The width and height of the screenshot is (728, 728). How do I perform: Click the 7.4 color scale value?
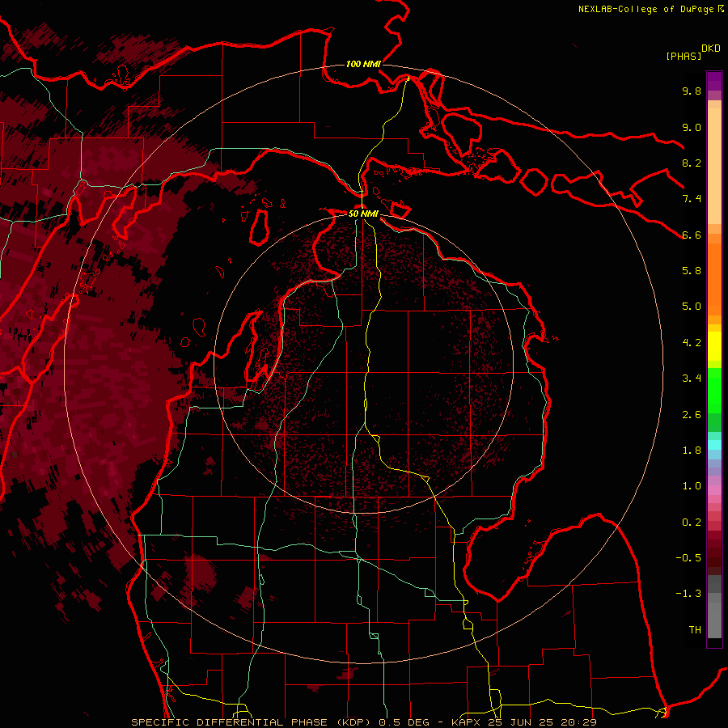point(692,199)
